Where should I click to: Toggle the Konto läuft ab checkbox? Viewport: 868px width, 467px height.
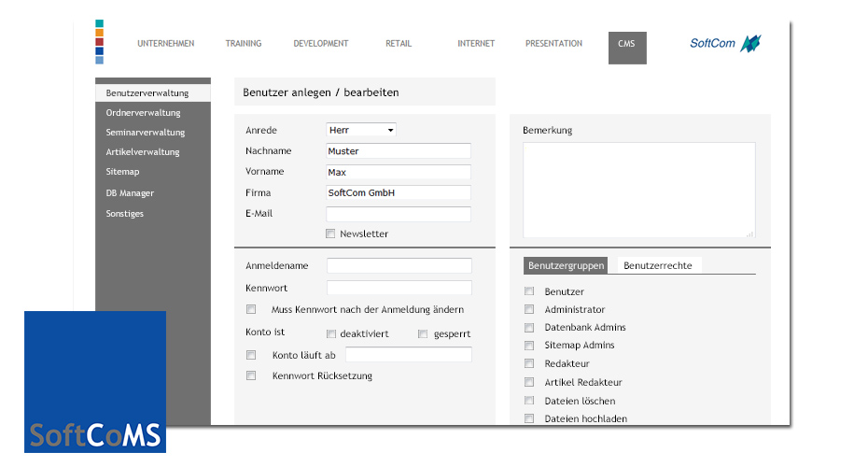[x=251, y=355]
